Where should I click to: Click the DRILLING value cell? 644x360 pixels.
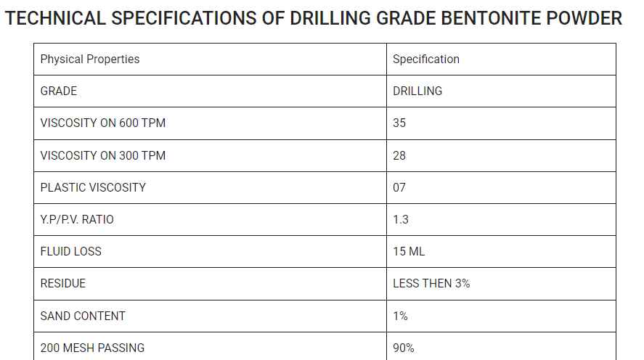pyautogui.click(x=501, y=91)
